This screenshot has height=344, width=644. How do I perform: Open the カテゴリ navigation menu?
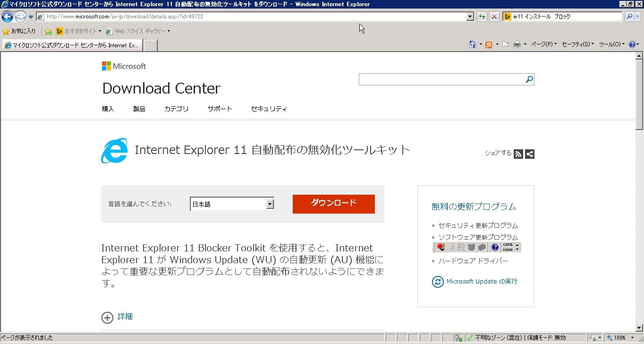coord(177,109)
